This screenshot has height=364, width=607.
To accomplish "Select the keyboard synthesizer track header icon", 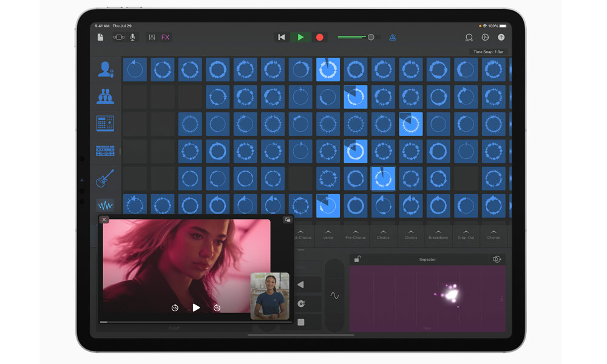I will pos(105,151).
